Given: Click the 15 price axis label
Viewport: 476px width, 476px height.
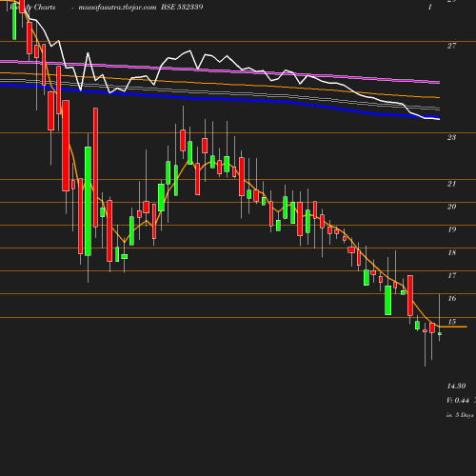Looking at the screenshot, I should [x=452, y=322].
